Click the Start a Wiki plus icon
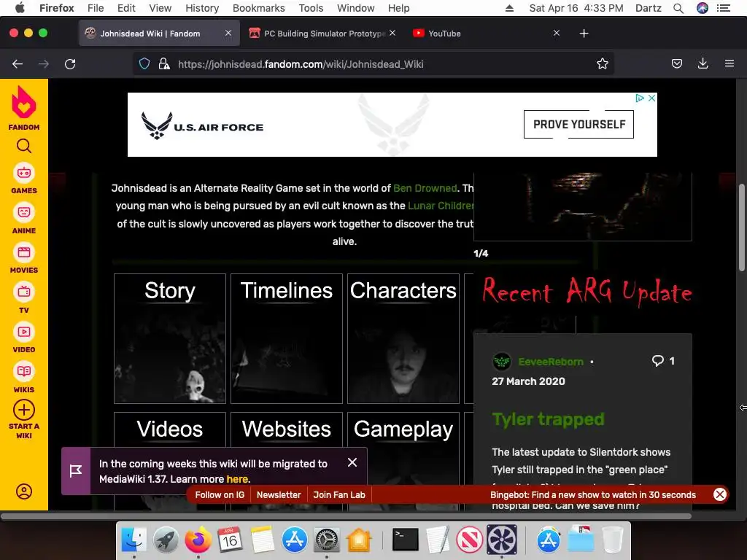The width and height of the screenshot is (747, 560). click(24, 410)
